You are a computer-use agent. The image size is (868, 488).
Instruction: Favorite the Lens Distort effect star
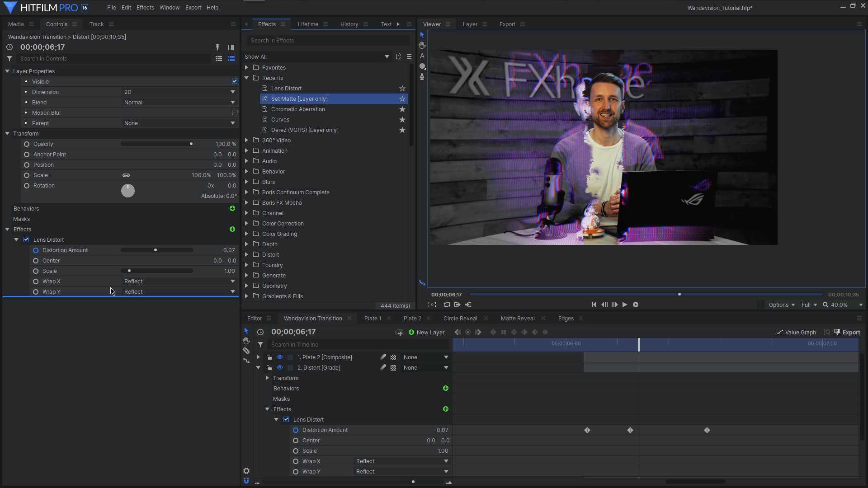[x=402, y=89]
